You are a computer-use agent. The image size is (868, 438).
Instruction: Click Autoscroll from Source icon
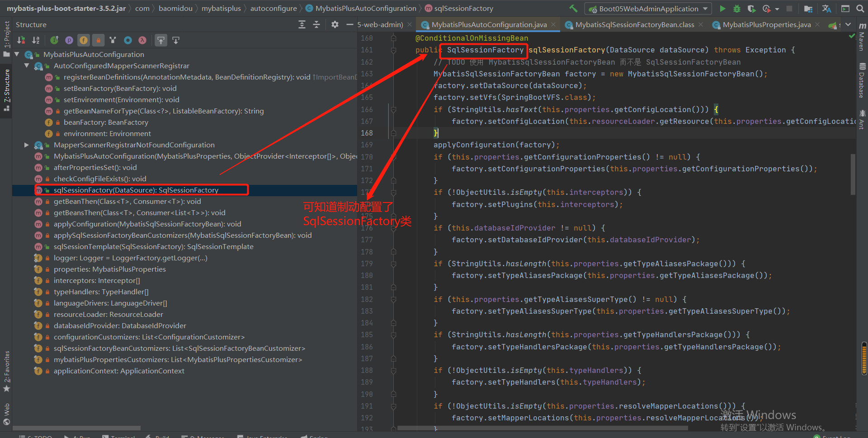pyautogui.click(x=176, y=40)
